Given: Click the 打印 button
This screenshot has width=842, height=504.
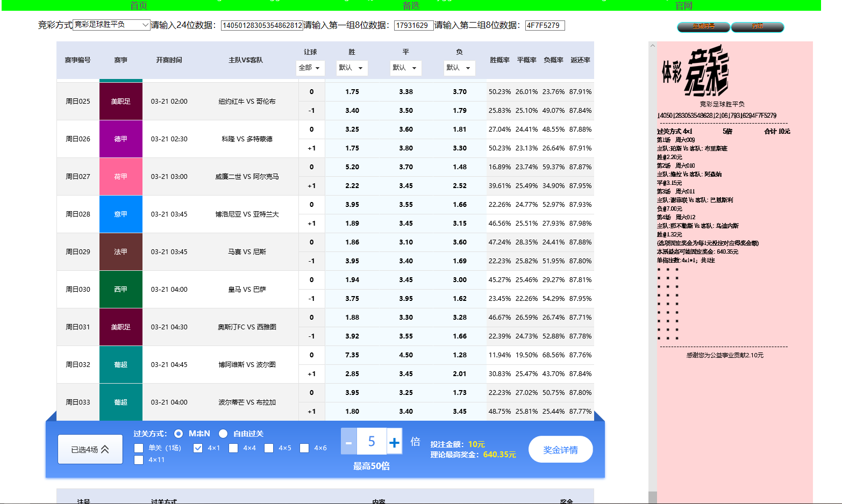Looking at the screenshot, I should point(758,26).
